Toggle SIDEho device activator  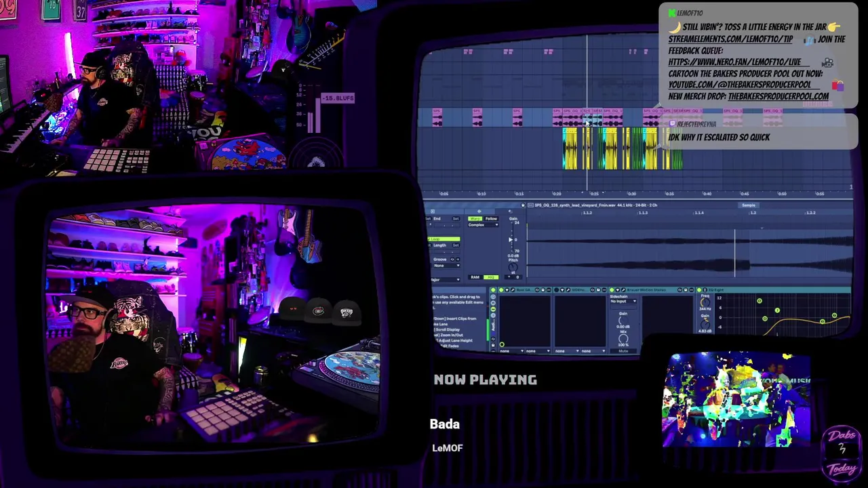point(556,290)
